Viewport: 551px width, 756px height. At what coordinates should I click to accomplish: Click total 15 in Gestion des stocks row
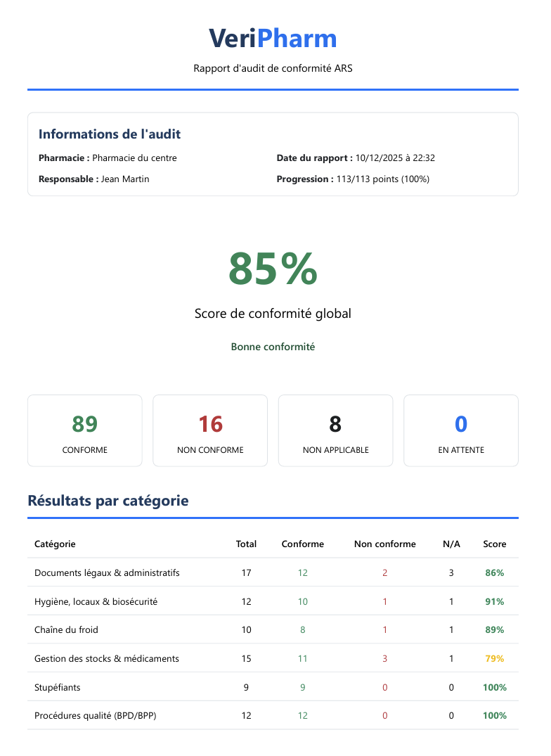pyautogui.click(x=246, y=659)
